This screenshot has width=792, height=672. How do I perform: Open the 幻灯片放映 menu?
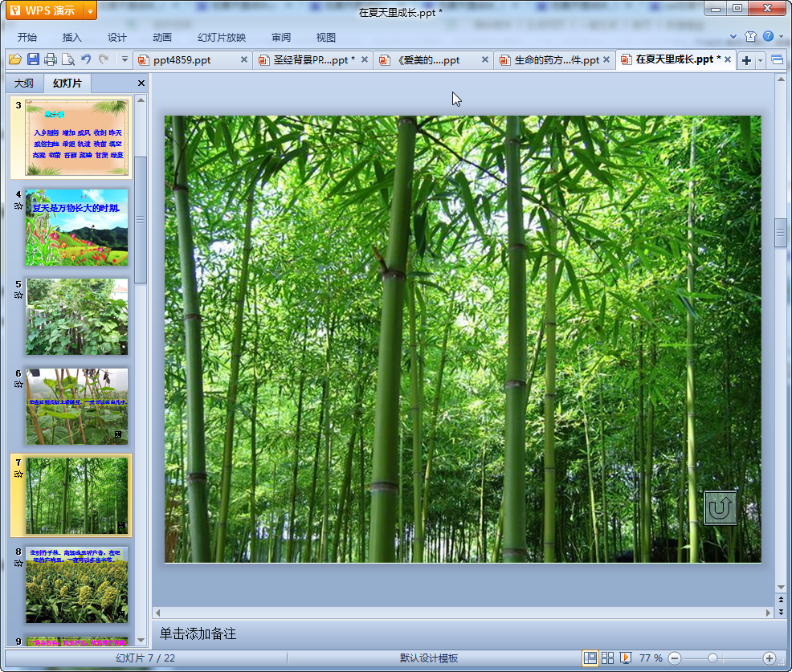222,37
